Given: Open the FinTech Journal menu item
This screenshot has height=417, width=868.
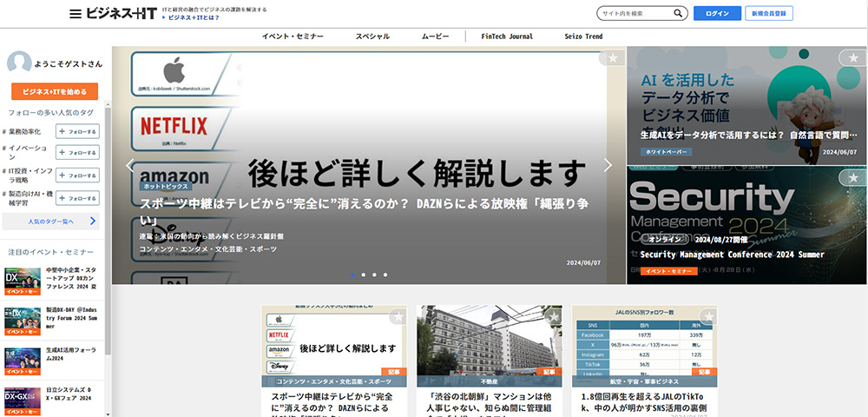Looking at the screenshot, I should coord(507,36).
